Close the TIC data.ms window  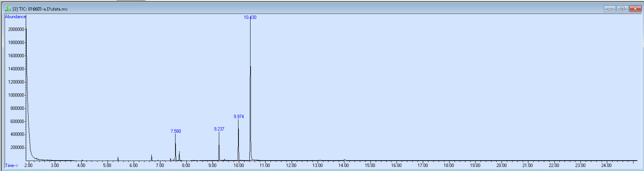coord(635,9)
